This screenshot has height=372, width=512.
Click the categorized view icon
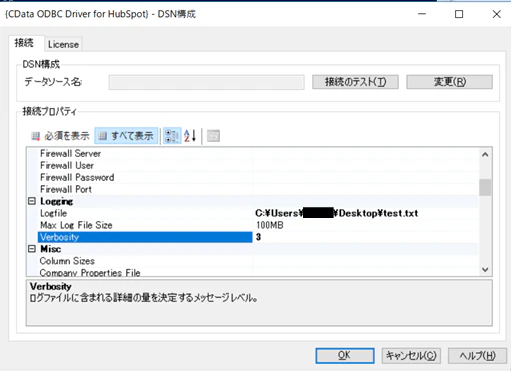[172, 136]
